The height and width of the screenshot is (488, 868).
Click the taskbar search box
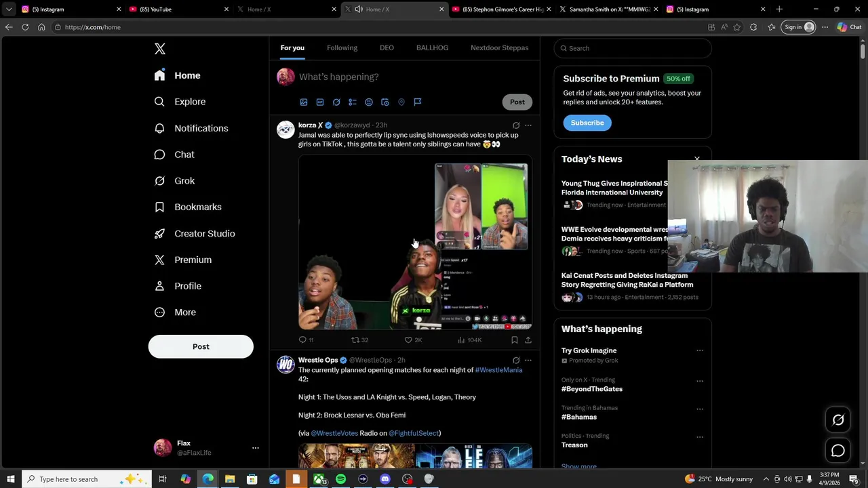point(86,479)
